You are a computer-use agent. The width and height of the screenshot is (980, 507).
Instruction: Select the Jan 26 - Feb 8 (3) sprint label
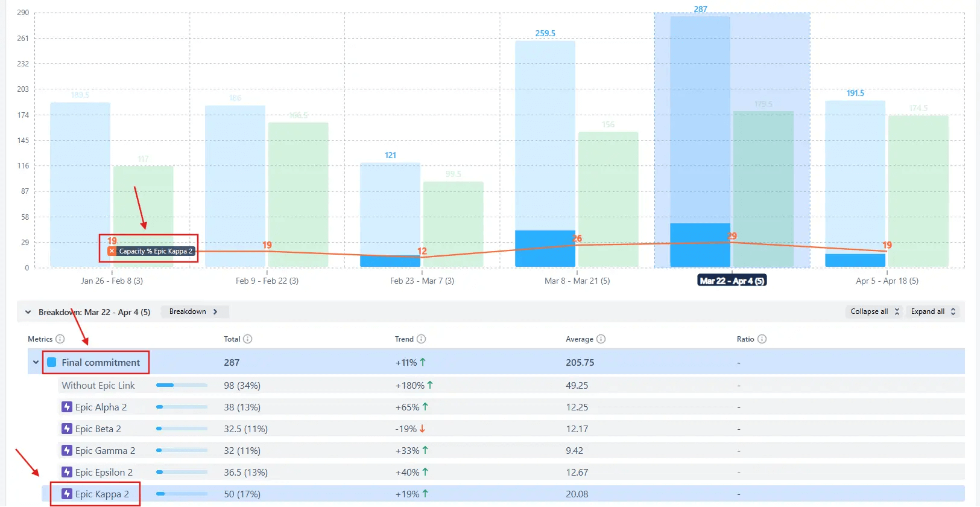click(112, 281)
